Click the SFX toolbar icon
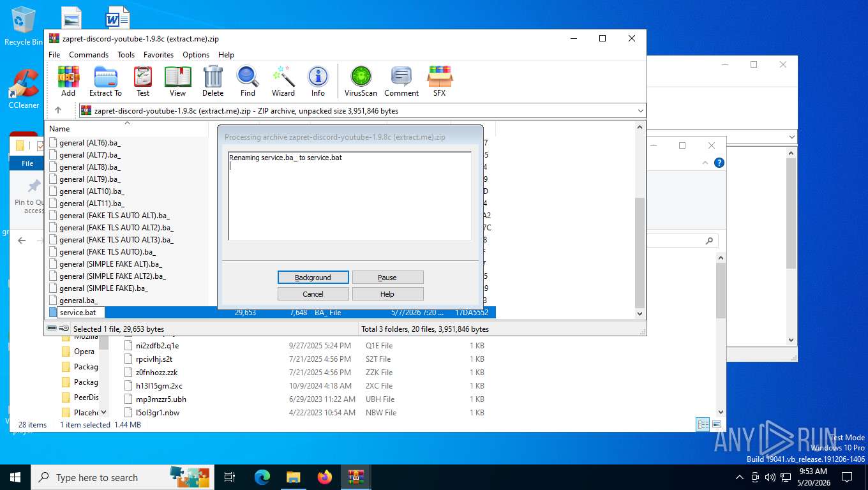The width and height of the screenshot is (868, 490). (440, 81)
